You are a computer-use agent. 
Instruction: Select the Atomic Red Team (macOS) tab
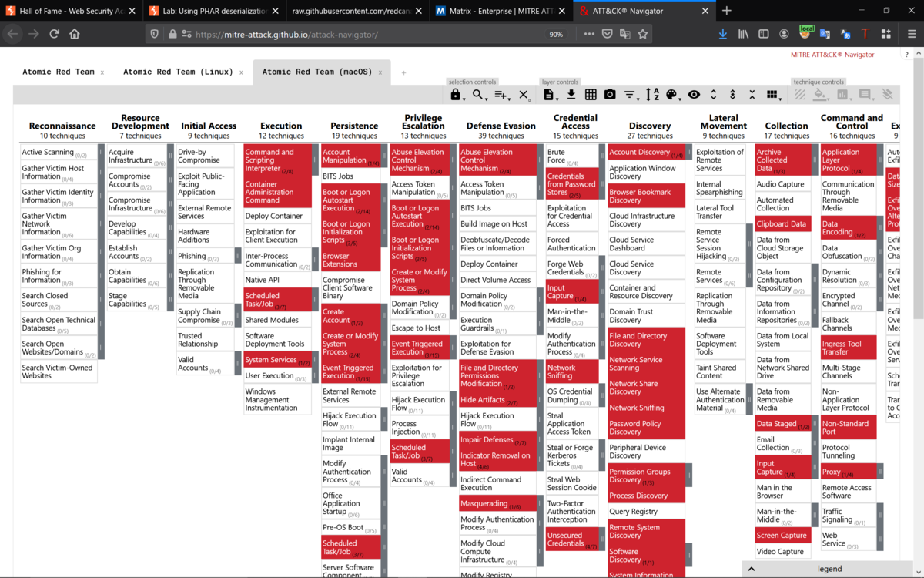click(317, 72)
